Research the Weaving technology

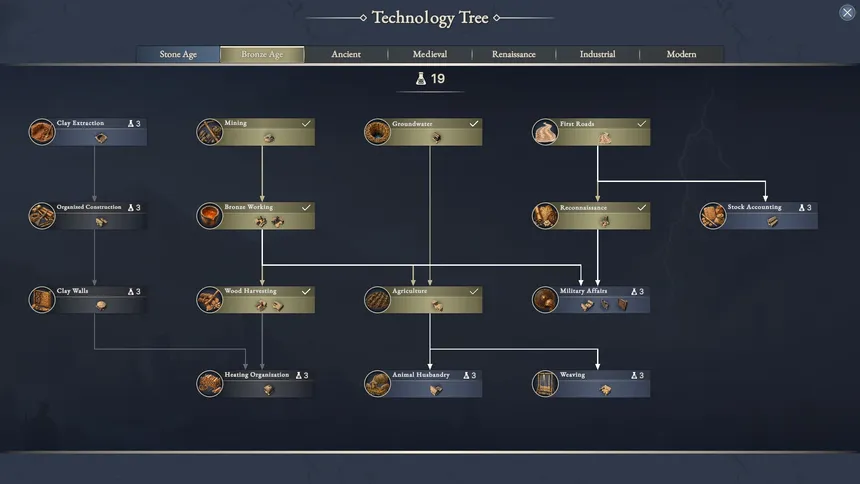pyautogui.click(x=591, y=384)
